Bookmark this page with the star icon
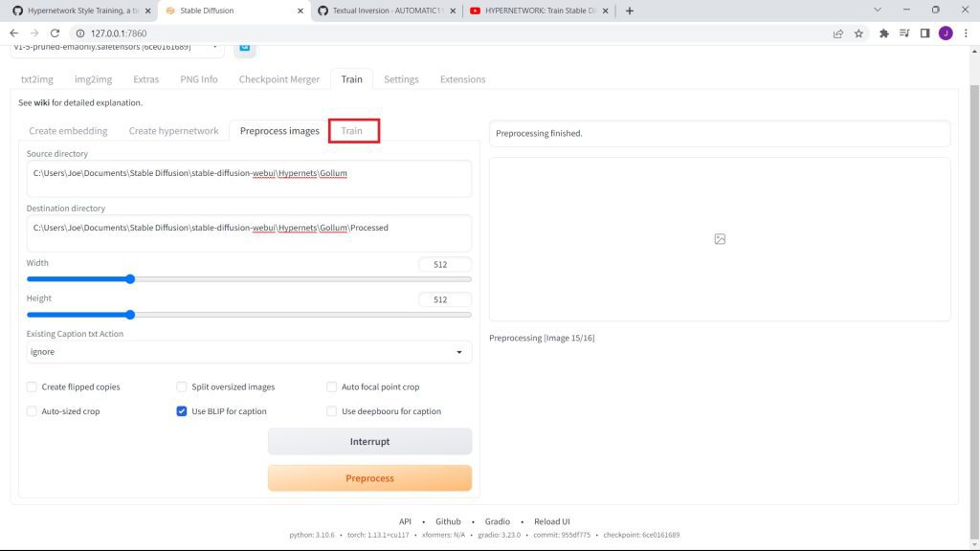Image resolution: width=980 pixels, height=551 pixels. pos(858,33)
